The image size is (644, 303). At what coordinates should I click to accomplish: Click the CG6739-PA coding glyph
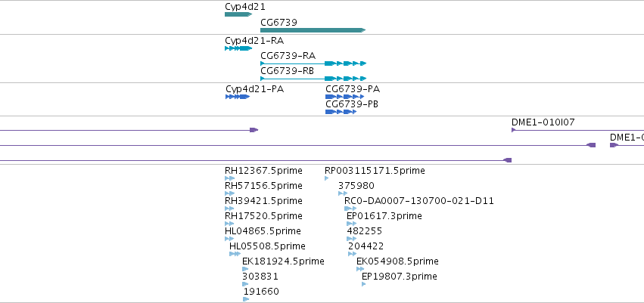345,97
